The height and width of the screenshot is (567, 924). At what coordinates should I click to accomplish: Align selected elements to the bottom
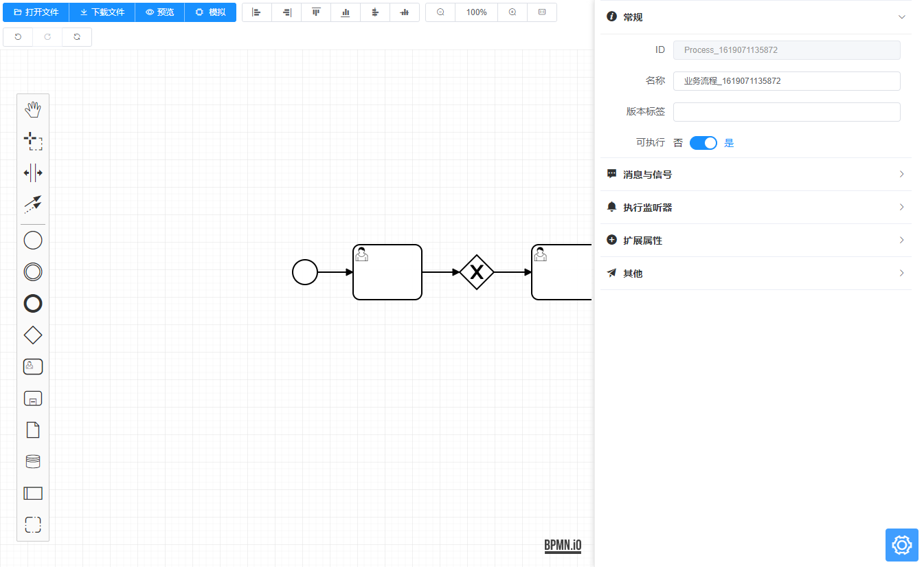(346, 12)
